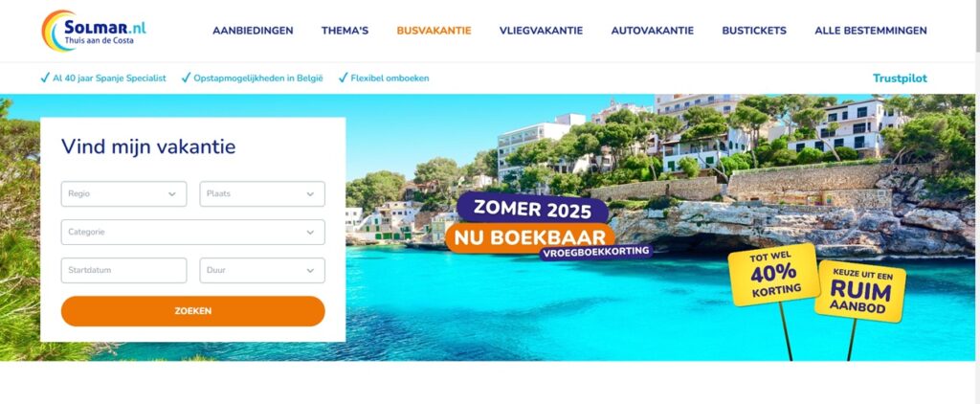The height and width of the screenshot is (404, 980).
Task: Click the ZOMER 2025 banner badge
Action: click(532, 209)
